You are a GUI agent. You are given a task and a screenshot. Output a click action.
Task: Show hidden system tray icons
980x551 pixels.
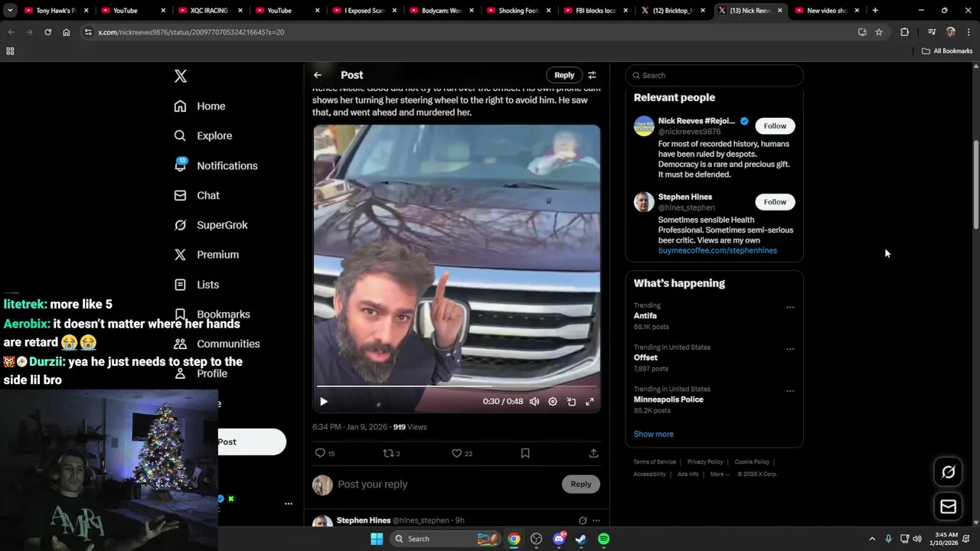[871, 539]
